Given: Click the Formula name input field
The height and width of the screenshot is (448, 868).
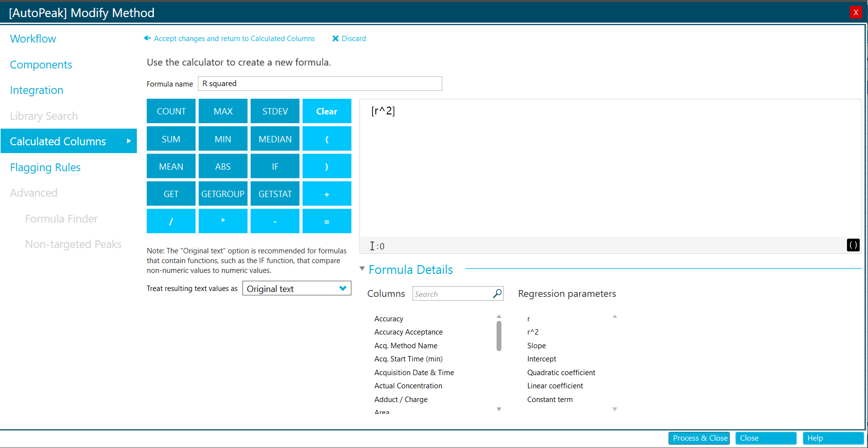Looking at the screenshot, I should (x=320, y=84).
